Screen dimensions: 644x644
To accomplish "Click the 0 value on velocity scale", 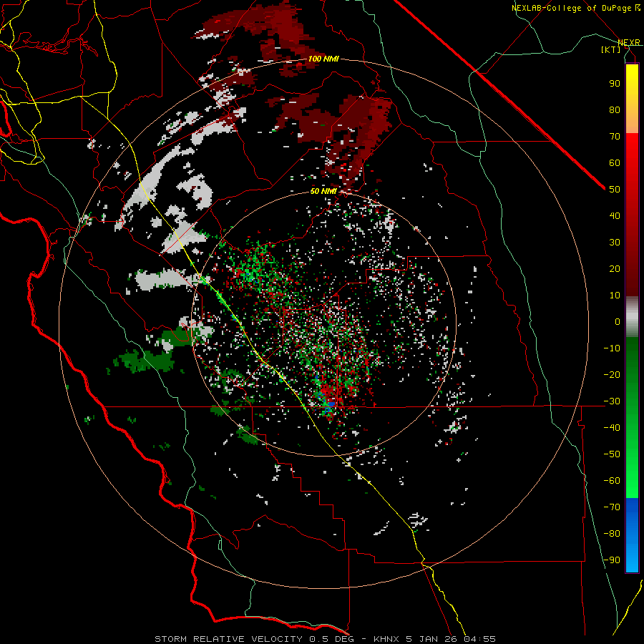I will coord(618,322).
